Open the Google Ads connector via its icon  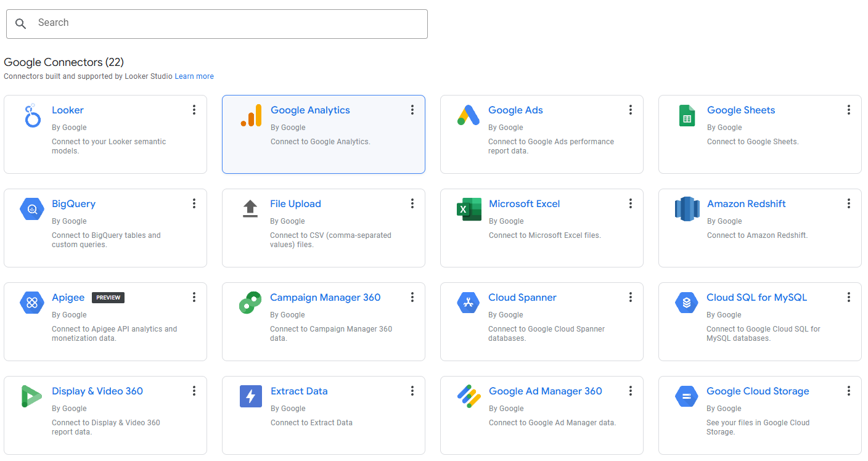click(x=469, y=115)
